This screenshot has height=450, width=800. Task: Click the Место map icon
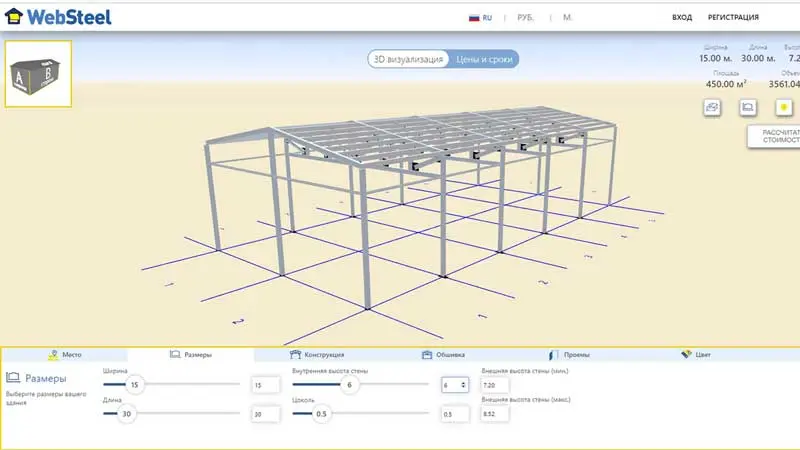[x=53, y=355]
